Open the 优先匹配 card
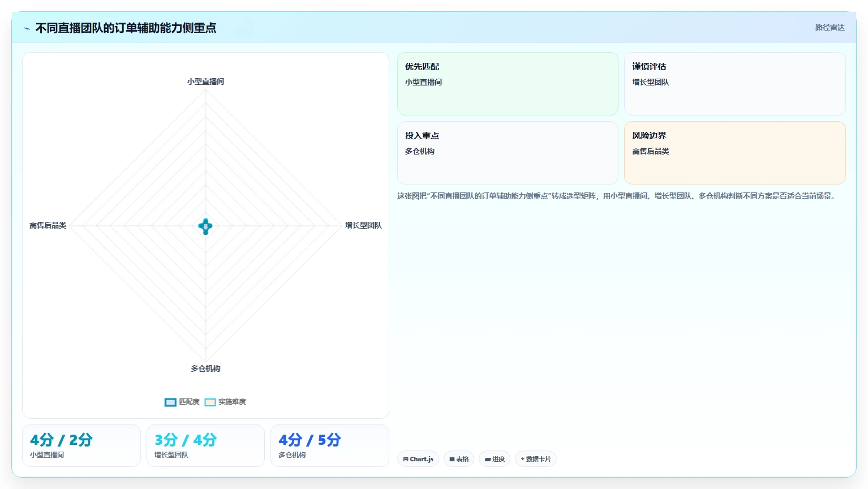The image size is (868, 489). click(x=508, y=84)
